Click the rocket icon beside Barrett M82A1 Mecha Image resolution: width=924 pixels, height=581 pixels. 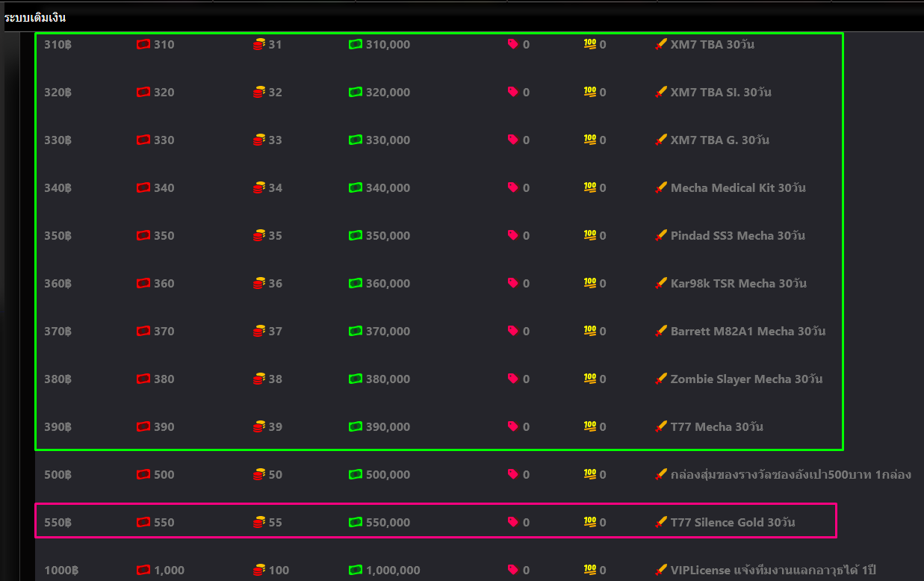660,331
